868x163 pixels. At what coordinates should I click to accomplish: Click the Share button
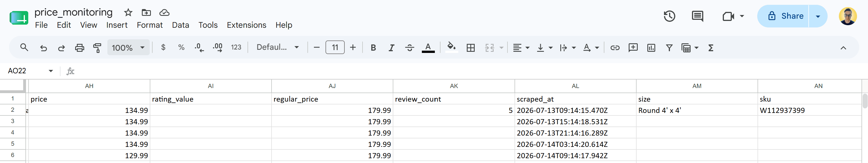click(x=783, y=16)
